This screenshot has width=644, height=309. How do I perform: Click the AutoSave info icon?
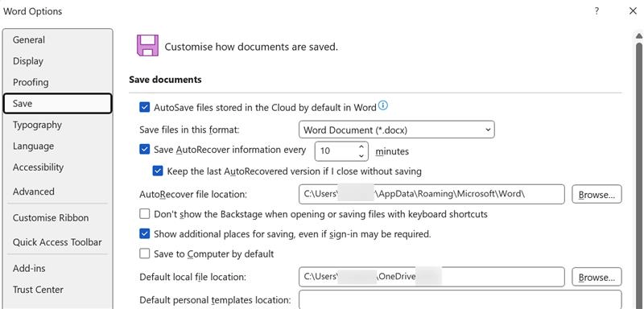383,106
